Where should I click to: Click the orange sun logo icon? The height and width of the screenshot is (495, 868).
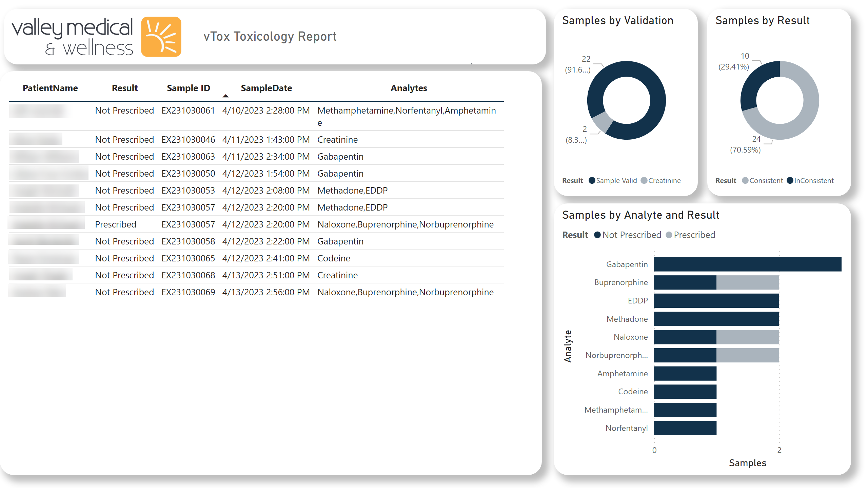coord(161,37)
